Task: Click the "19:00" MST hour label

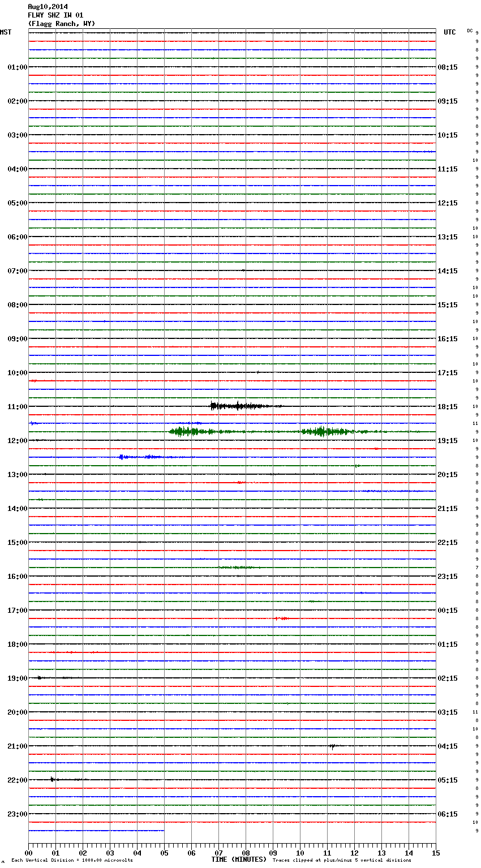Action: tap(18, 678)
